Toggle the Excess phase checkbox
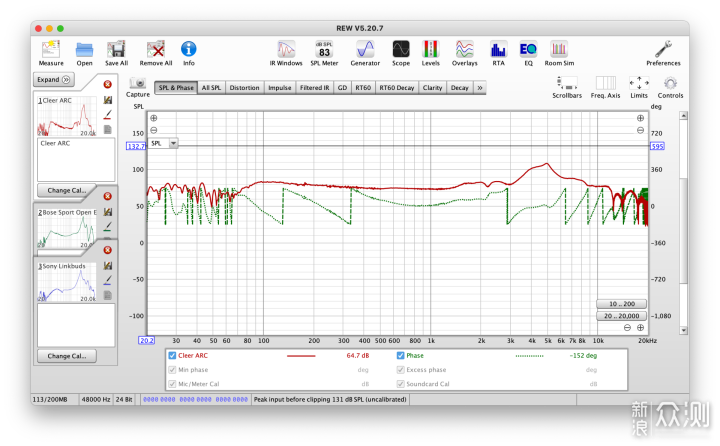 pyautogui.click(x=400, y=370)
